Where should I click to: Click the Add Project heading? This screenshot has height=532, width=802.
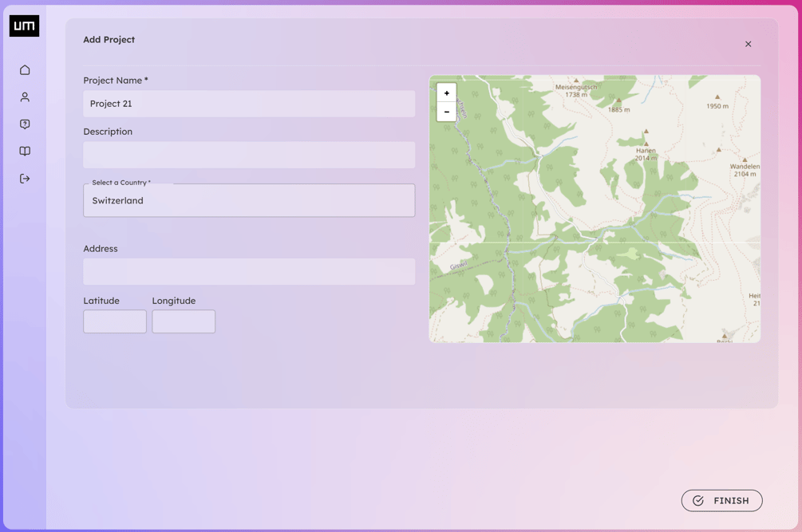[109, 39]
